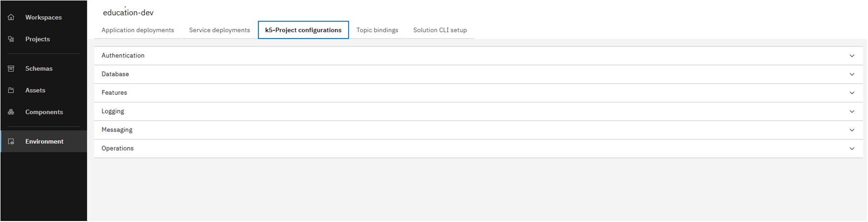Viewport: 868px width, 222px height.
Task: Select k5-Project configurations tab
Action: [x=303, y=30]
